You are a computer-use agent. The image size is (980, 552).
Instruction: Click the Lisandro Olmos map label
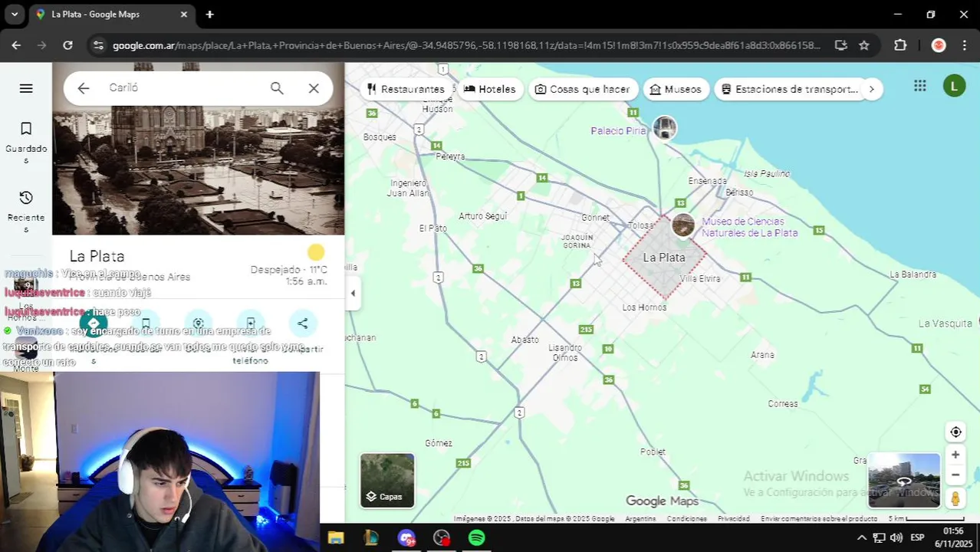pyautogui.click(x=565, y=353)
